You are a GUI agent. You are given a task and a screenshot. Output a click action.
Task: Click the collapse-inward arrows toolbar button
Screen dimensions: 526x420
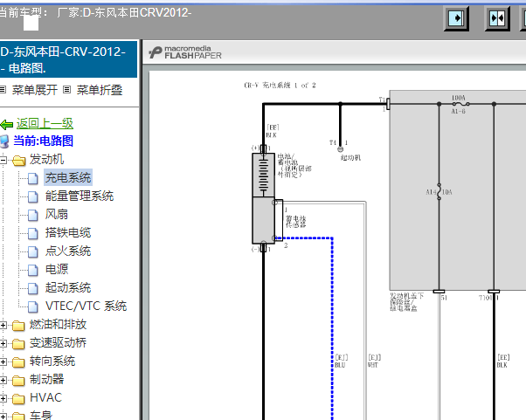coord(497,18)
